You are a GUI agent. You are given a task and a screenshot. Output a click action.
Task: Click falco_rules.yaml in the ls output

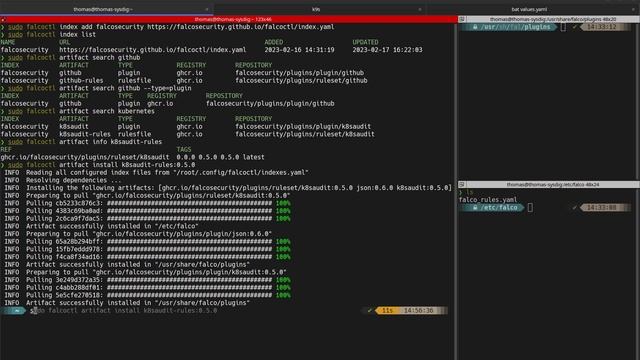[x=488, y=200]
